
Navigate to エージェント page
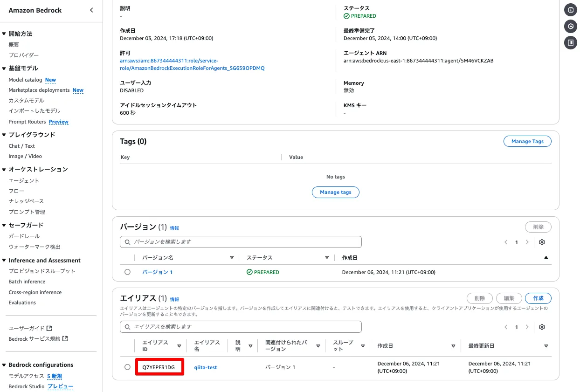click(x=24, y=180)
